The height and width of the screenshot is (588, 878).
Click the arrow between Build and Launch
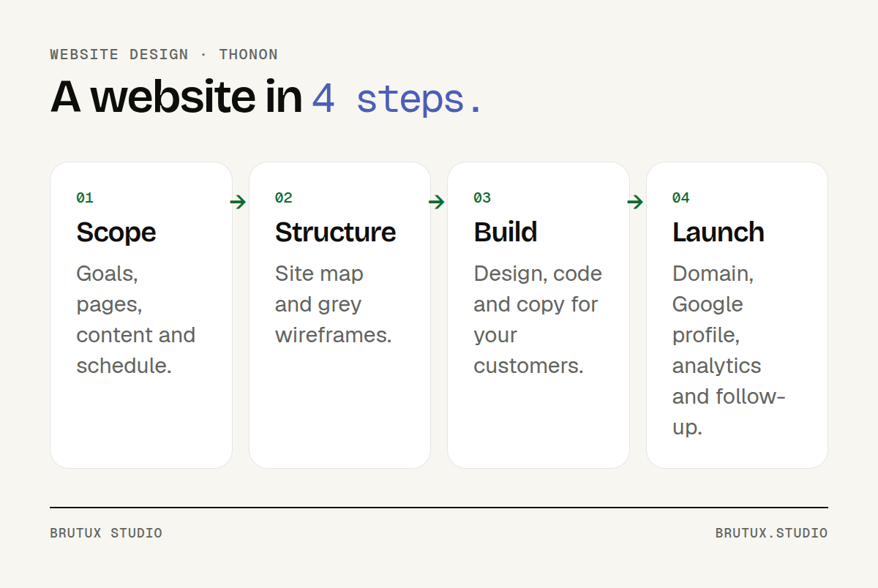click(635, 202)
